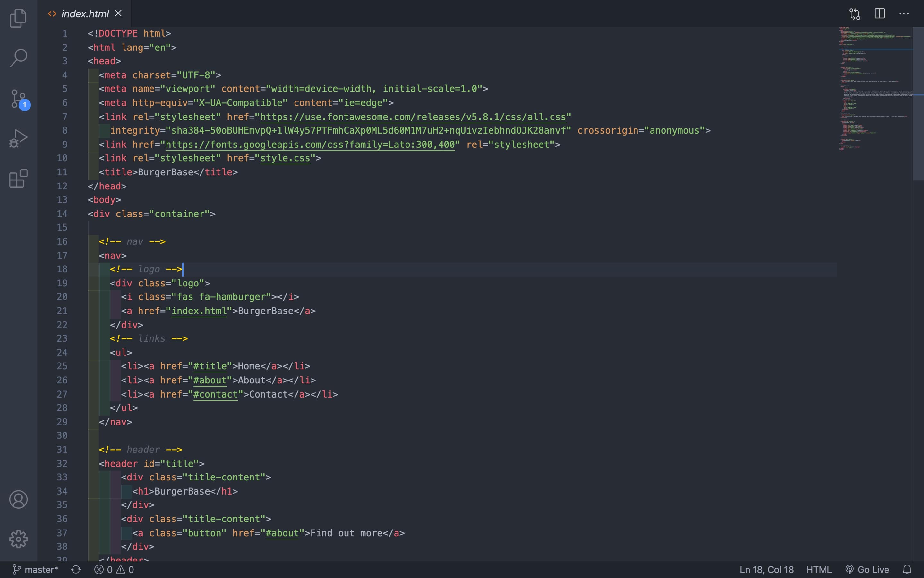Screen dimensions: 924x578
Task: Click the minimap code overview
Action: pos(875,89)
